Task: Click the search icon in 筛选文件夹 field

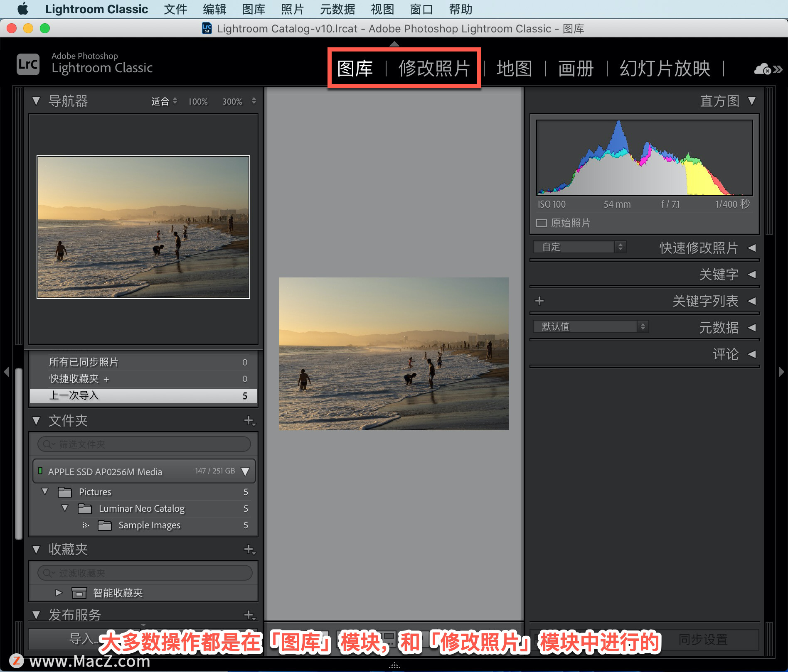Action: (x=48, y=444)
